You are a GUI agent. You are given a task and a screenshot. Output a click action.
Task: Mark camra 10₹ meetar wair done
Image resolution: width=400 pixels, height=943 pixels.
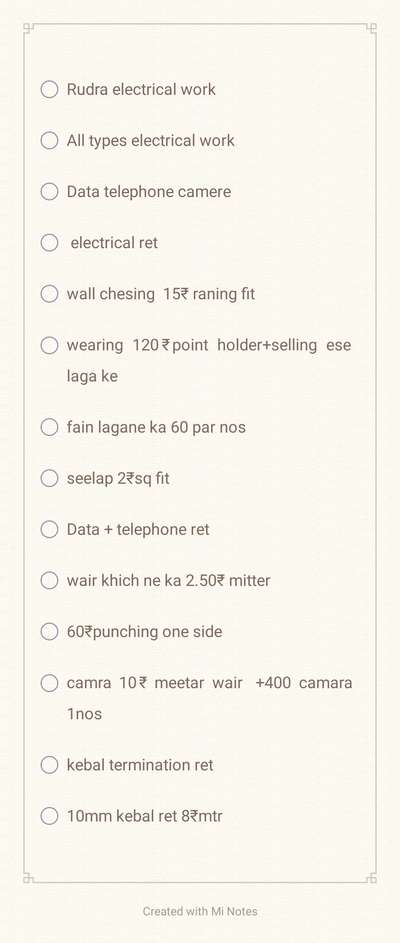tap(49, 683)
